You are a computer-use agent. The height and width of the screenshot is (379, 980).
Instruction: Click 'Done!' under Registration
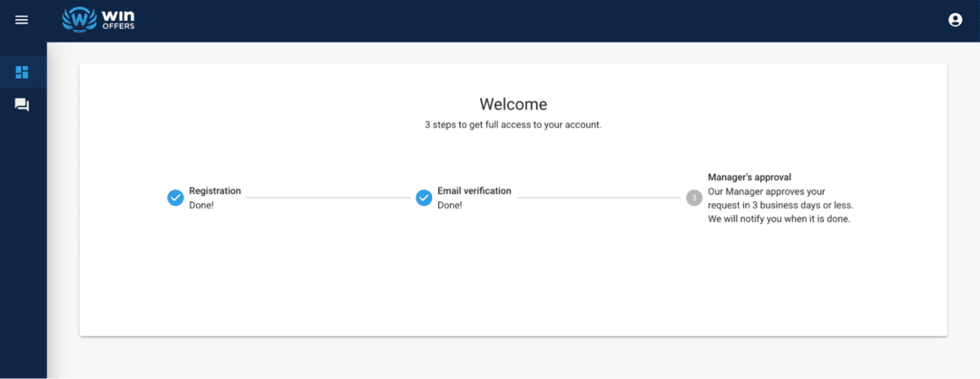201,205
